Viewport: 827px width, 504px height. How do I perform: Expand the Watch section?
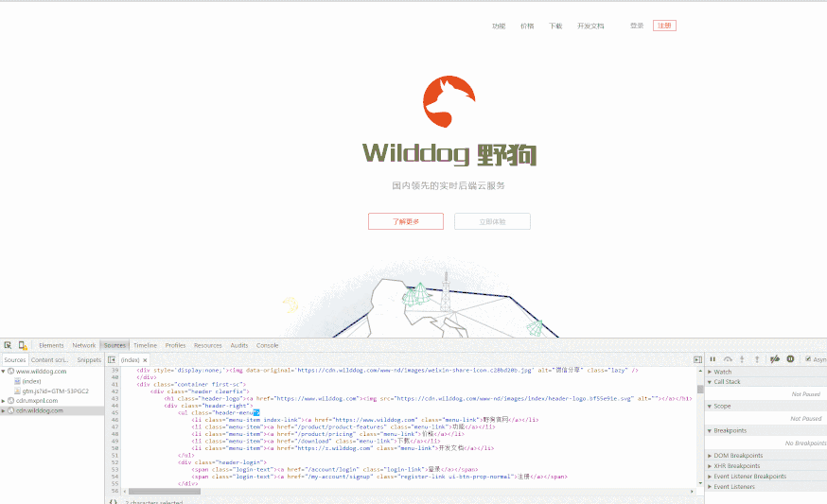tap(710, 372)
